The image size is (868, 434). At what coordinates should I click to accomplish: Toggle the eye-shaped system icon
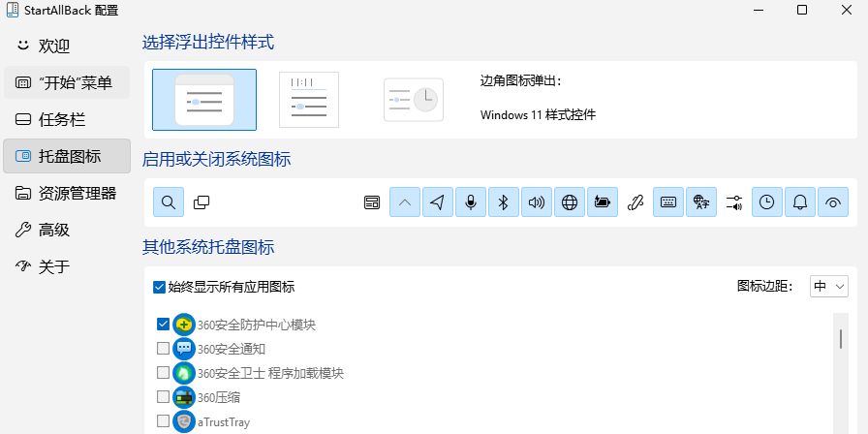(832, 202)
